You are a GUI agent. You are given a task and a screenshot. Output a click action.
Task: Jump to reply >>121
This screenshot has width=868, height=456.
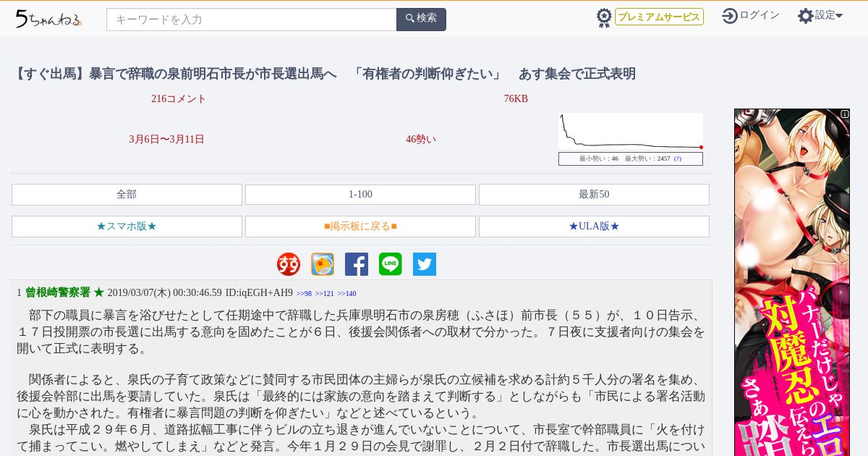(x=325, y=294)
